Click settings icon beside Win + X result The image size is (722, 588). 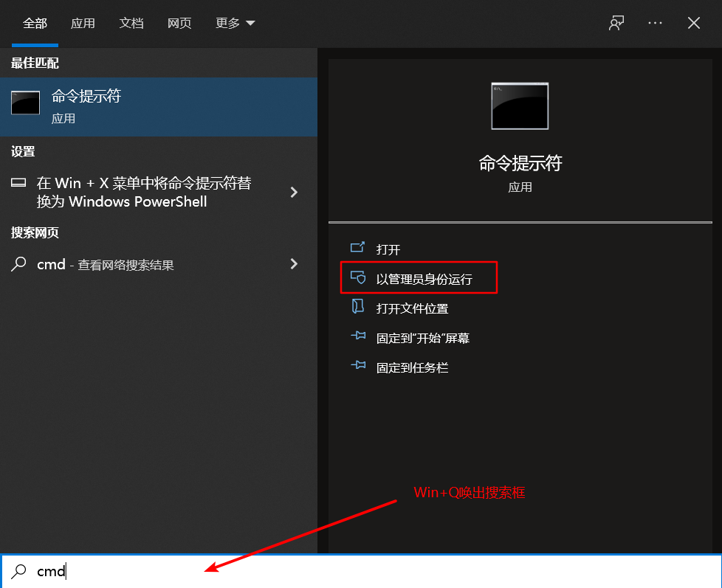[18, 183]
